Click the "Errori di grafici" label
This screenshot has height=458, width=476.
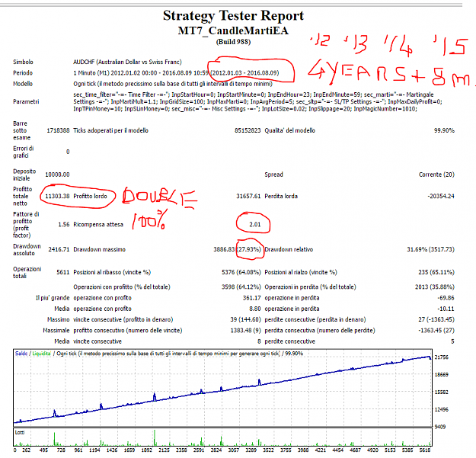click(x=24, y=152)
